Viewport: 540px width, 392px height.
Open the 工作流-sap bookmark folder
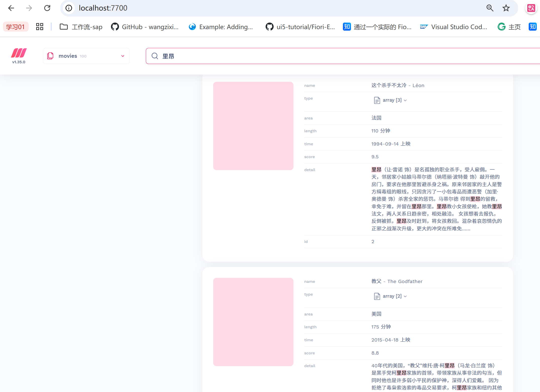(x=81, y=27)
